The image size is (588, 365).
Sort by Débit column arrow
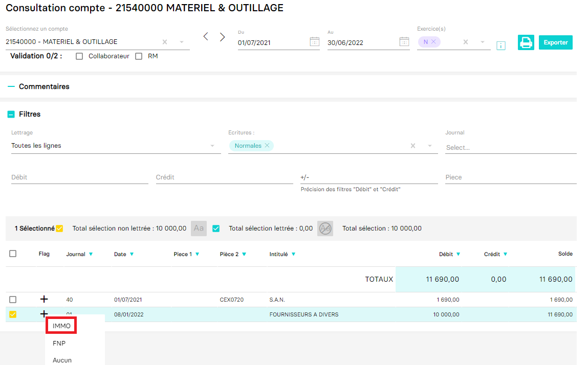coord(458,254)
